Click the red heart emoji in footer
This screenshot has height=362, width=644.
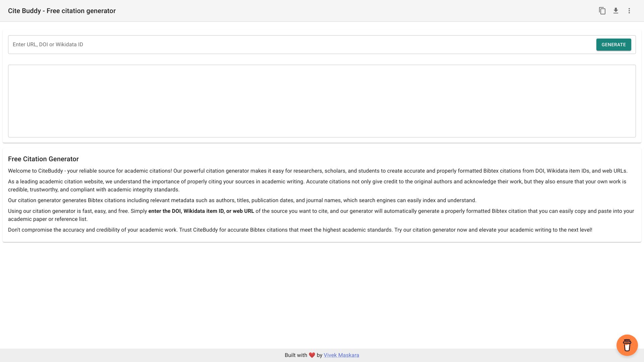[x=312, y=355]
